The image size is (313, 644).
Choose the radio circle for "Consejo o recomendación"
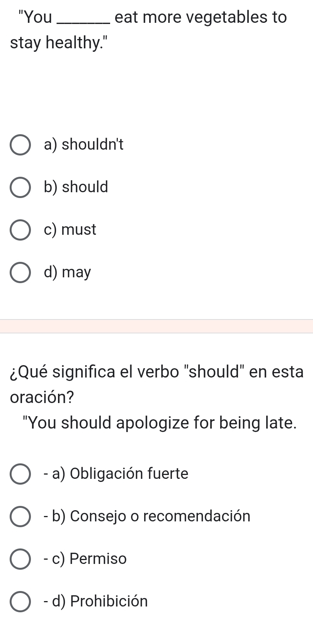pyautogui.click(x=20, y=517)
